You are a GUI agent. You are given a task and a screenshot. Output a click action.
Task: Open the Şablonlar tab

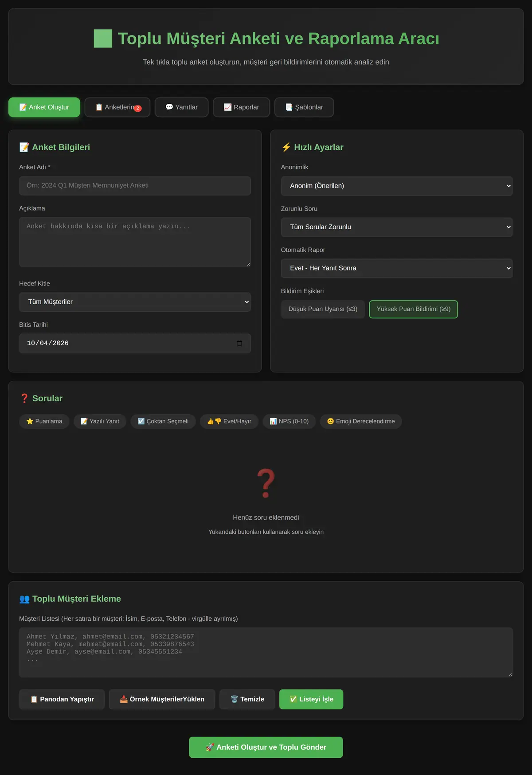coord(304,107)
